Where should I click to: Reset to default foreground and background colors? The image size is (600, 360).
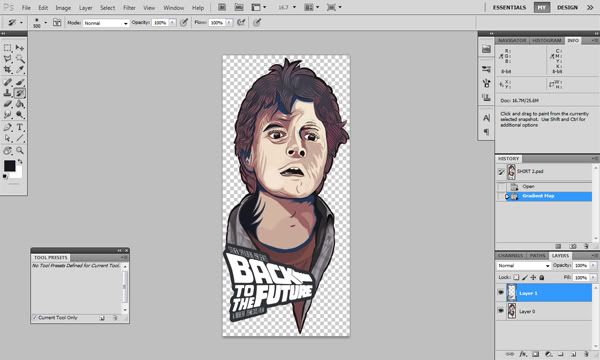point(5,176)
